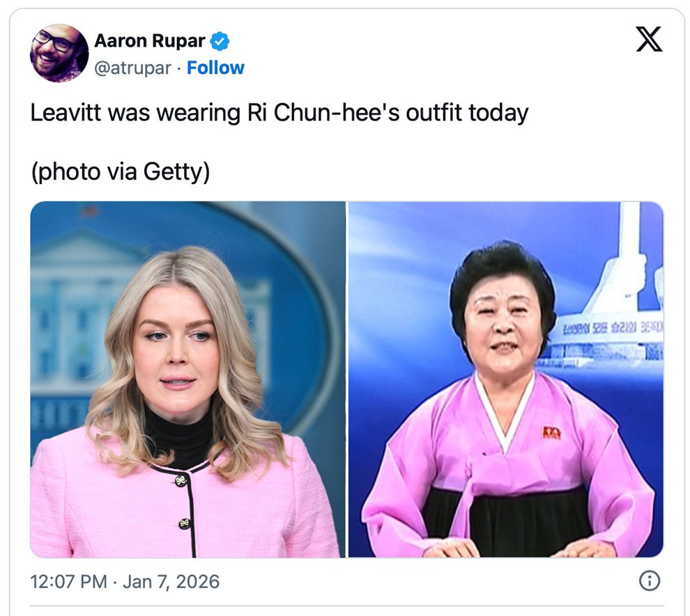This screenshot has width=690, height=616.
Task: Click the blue verified checkmark badge
Action: point(219,41)
